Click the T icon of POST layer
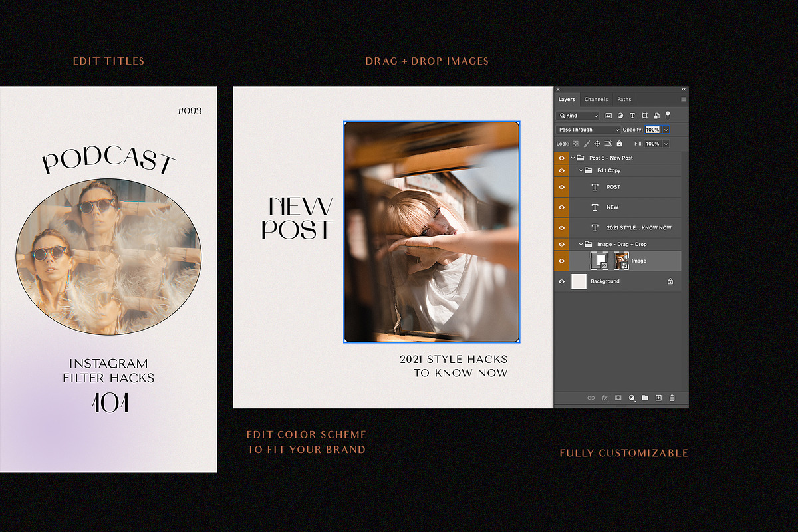The width and height of the screenshot is (798, 532). [595, 187]
